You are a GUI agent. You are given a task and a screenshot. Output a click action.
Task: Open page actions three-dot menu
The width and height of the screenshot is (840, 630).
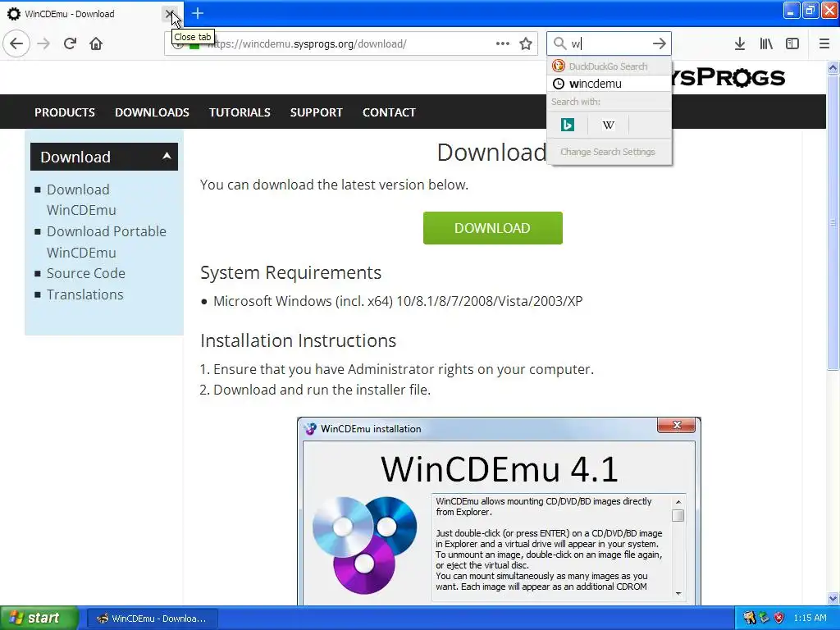point(503,43)
